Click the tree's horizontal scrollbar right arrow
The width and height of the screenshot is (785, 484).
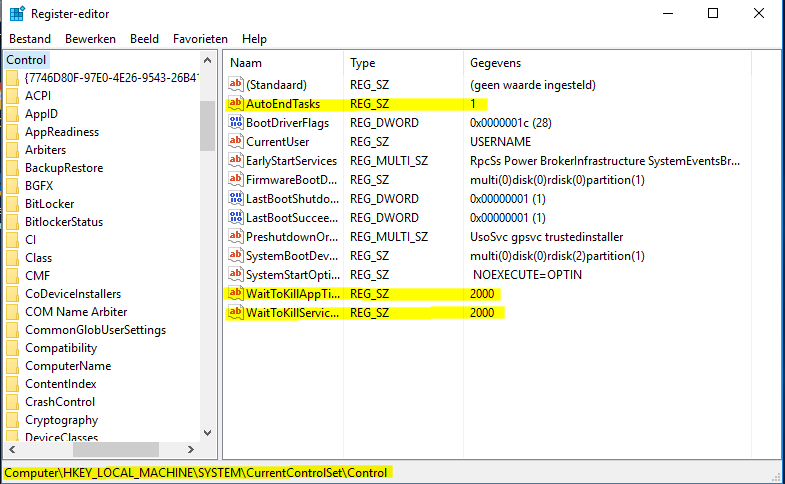coord(190,450)
